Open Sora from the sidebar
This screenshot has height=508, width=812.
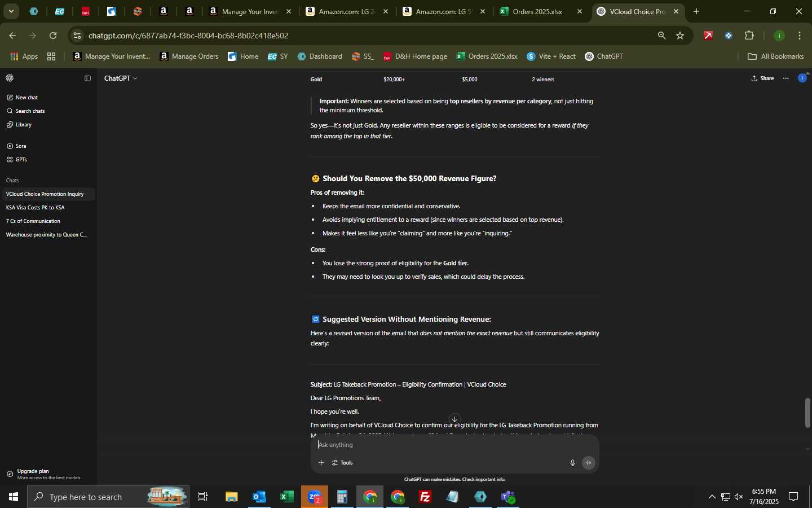(17, 146)
